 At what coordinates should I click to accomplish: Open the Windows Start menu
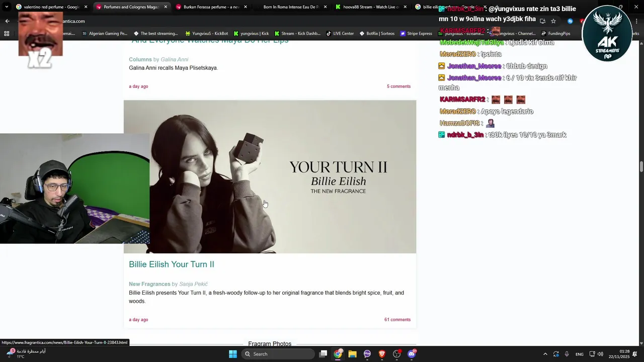[x=232, y=354]
